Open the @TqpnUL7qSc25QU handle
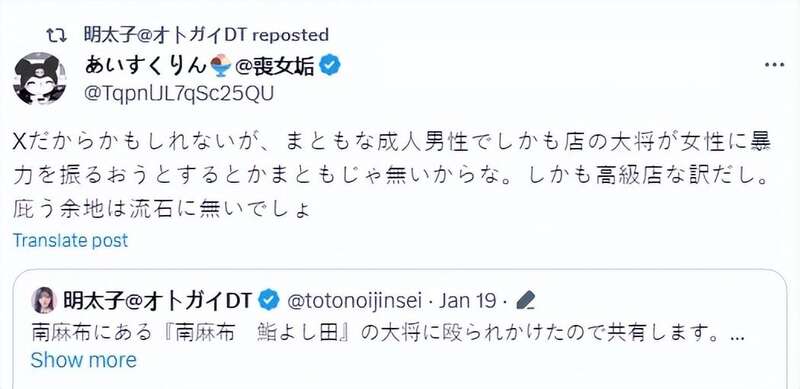Viewport: 800px width, 389px height. [x=179, y=93]
